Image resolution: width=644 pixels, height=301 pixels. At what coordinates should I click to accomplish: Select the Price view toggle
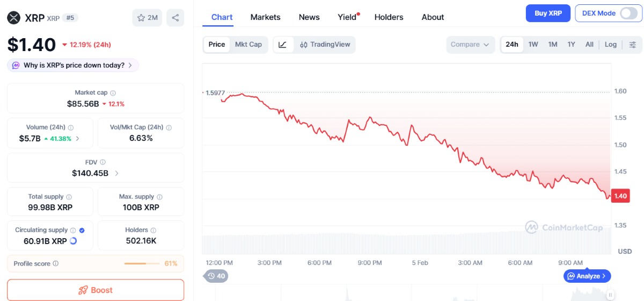217,45
